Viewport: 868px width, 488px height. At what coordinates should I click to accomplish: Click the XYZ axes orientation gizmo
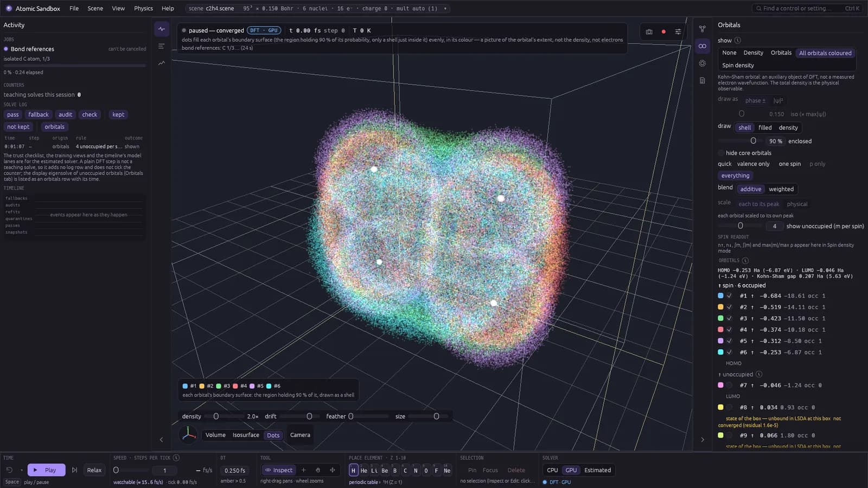click(188, 434)
